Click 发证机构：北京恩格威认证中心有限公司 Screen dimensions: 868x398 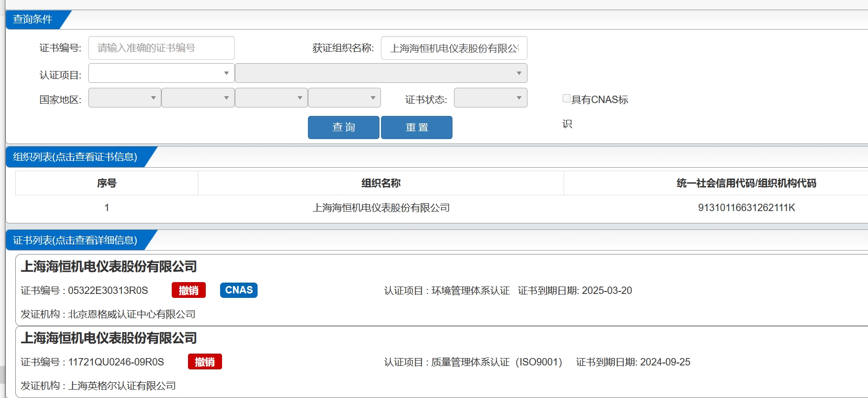[x=108, y=314]
